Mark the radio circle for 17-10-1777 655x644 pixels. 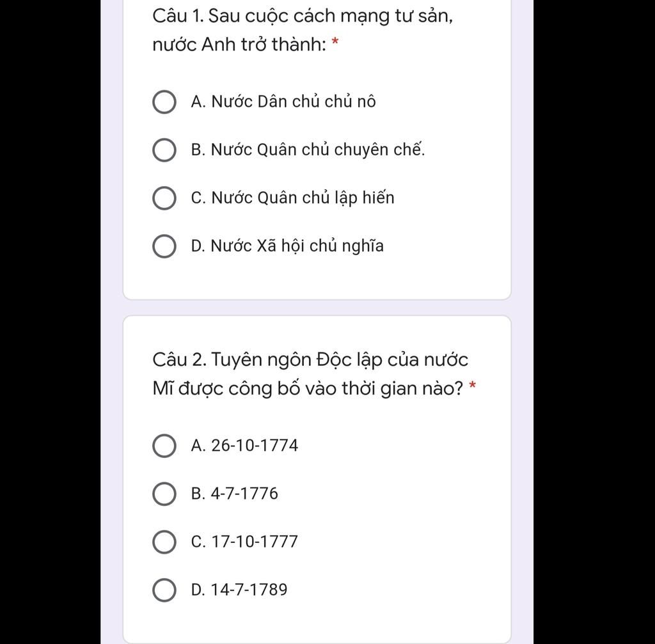(164, 542)
